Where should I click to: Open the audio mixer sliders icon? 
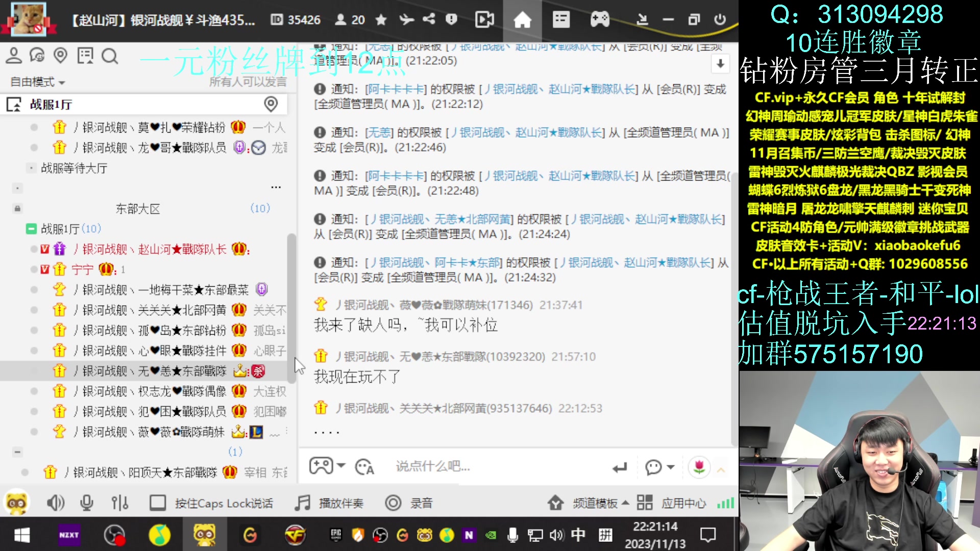pos(119,503)
